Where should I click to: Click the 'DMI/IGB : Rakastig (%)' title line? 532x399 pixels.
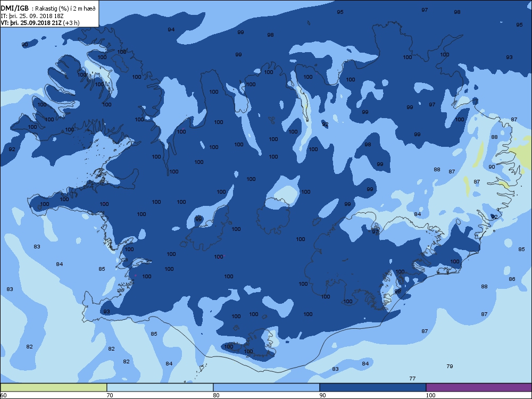[x=48, y=9]
